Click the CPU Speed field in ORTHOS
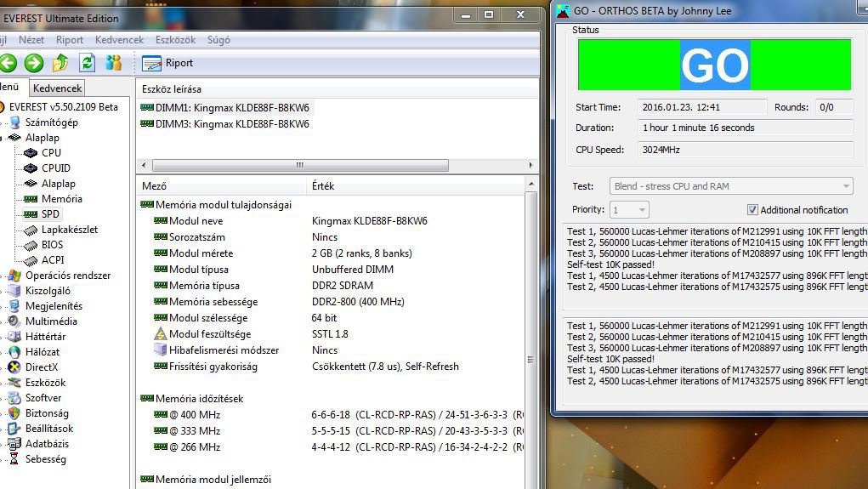Image resolution: width=868 pixels, height=489 pixels. (745, 150)
